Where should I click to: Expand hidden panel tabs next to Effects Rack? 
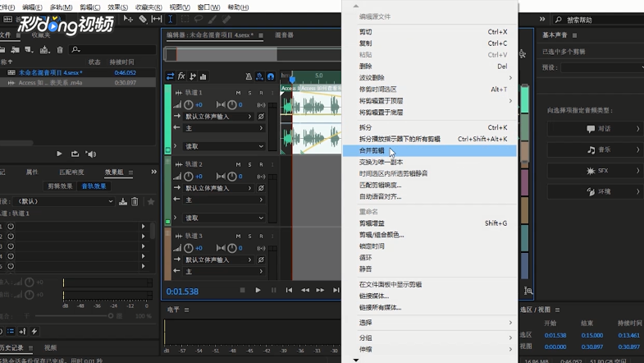pyautogui.click(x=153, y=172)
